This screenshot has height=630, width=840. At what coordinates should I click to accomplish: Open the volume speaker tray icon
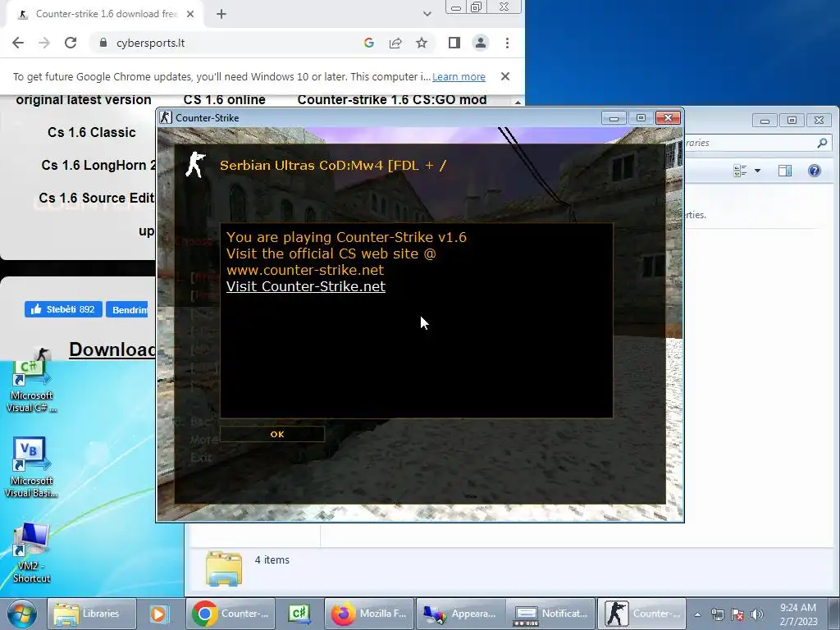tap(757, 614)
